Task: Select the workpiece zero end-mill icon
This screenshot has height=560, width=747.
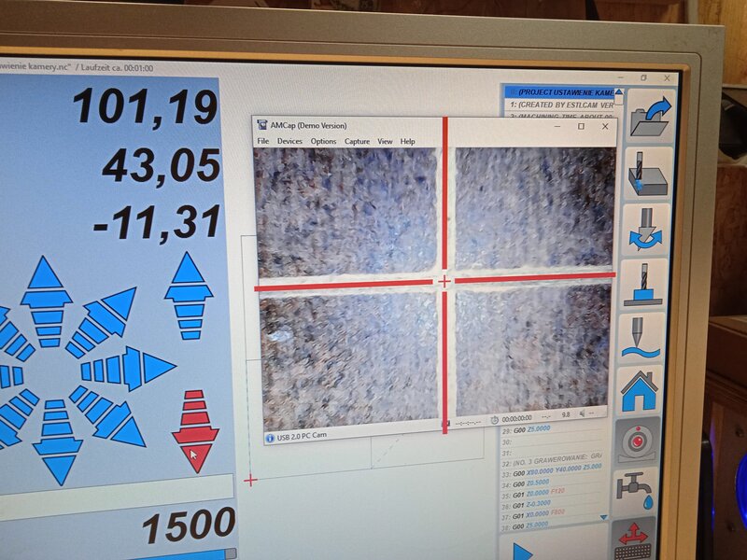Action: coord(648,174)
